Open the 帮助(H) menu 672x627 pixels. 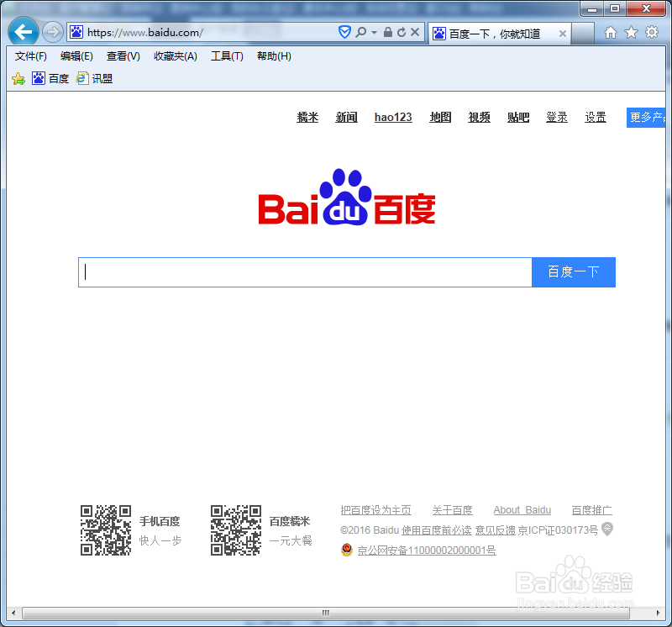pos(274,56)
